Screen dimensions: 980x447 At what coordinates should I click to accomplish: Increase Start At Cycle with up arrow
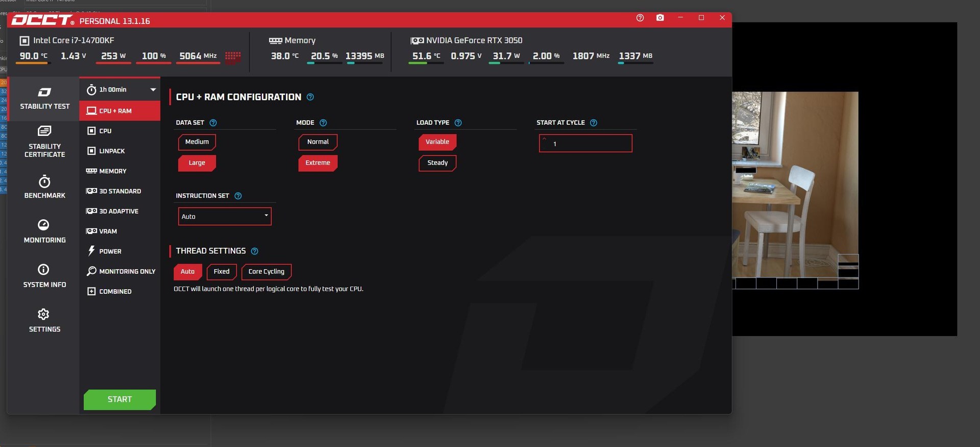click(x=544, y=138)
